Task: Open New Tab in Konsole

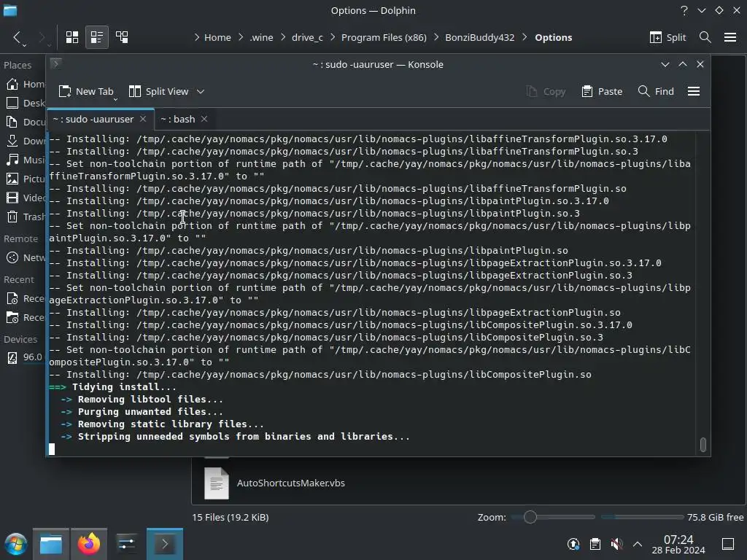Action: 86,91
